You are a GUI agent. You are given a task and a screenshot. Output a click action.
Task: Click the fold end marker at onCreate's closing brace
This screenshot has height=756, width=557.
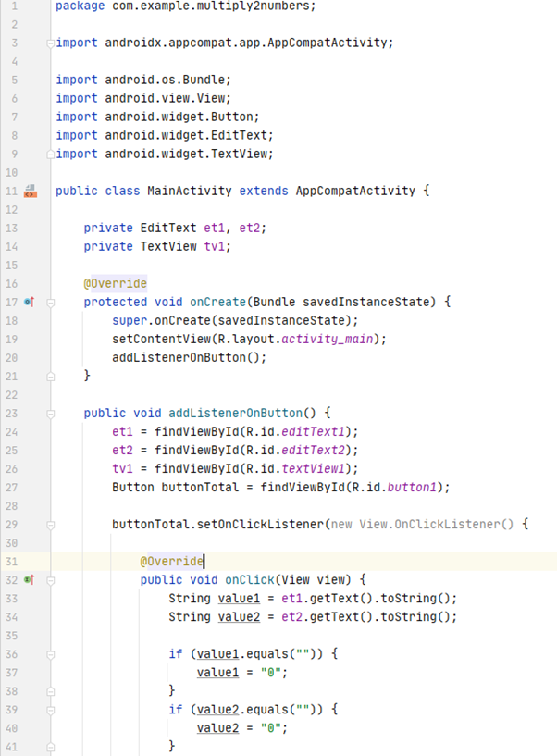tap(50, 377)
